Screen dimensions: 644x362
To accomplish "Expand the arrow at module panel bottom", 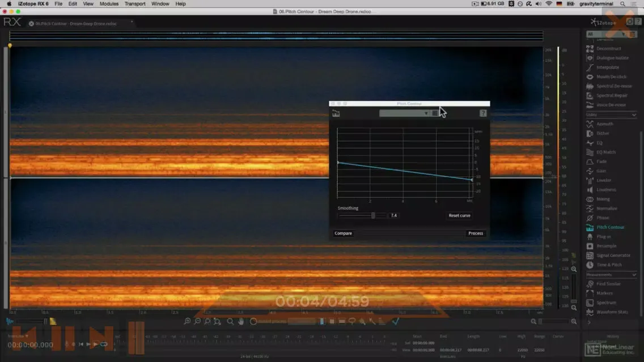I will click(589, 322).
